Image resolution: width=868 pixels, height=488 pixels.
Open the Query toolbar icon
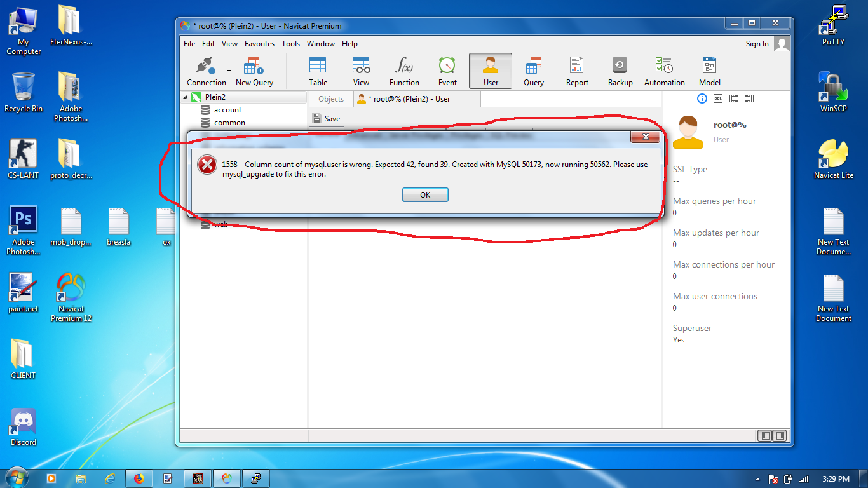pos(534,71)
